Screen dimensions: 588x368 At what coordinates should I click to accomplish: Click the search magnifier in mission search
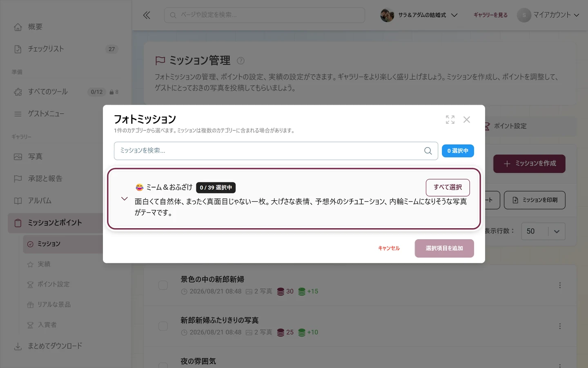tap(428, 151)
